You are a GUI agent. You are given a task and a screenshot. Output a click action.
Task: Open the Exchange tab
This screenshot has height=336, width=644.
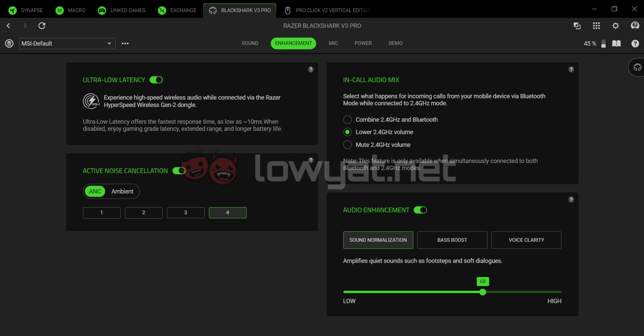tap(177, 10)
